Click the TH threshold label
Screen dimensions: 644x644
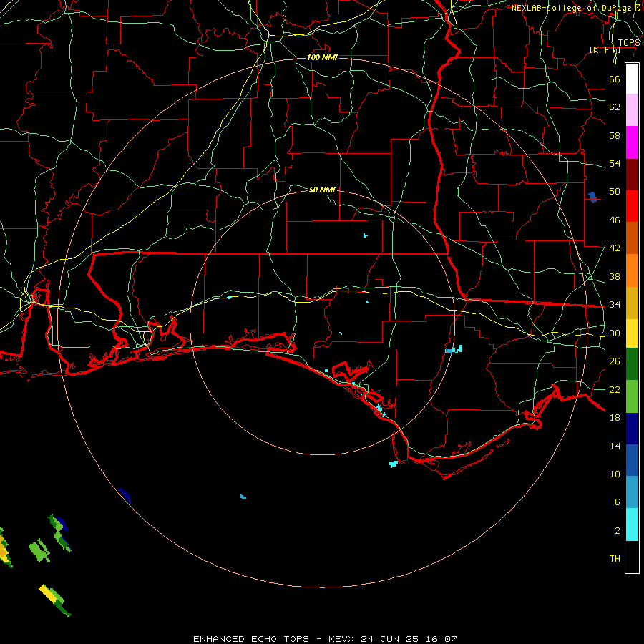pyautogui.click(x=615, y=559)
